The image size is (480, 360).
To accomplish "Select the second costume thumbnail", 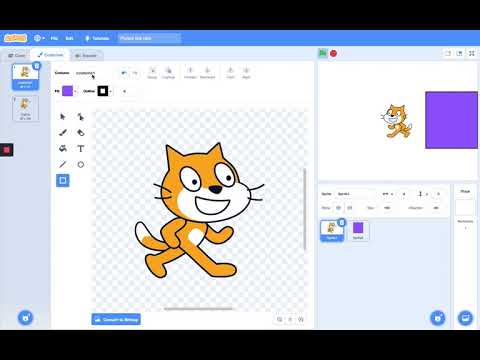I will [x=25, y=108].
